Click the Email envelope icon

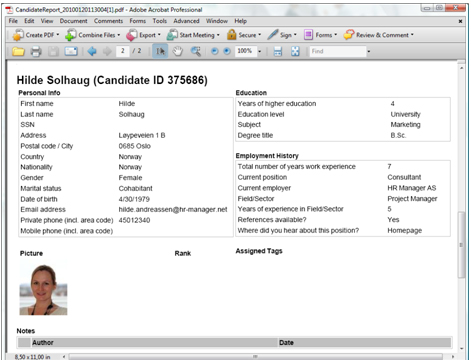pos(71,51)
